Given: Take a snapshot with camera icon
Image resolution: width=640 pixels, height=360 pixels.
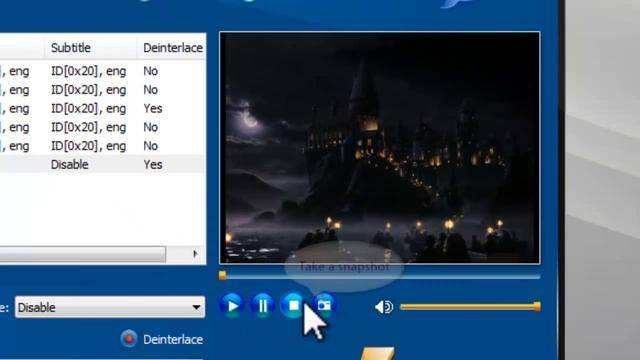Looking at the screenshot, I should [324, 305].
